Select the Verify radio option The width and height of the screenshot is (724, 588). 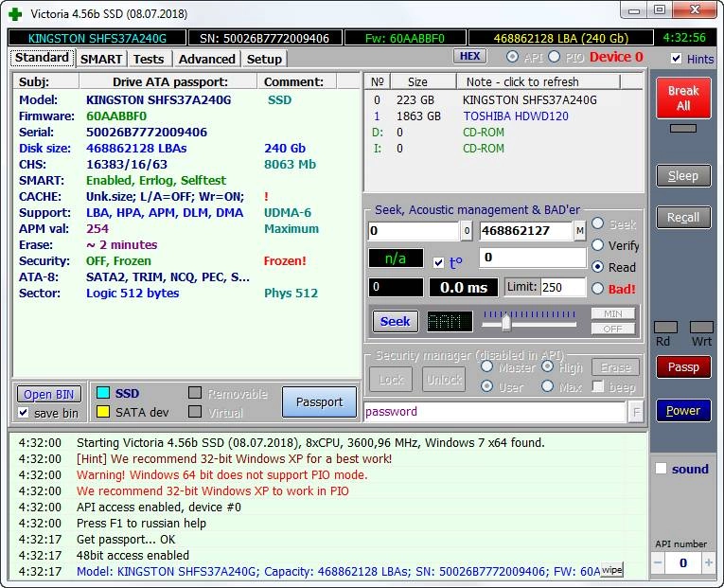(597, 245)
